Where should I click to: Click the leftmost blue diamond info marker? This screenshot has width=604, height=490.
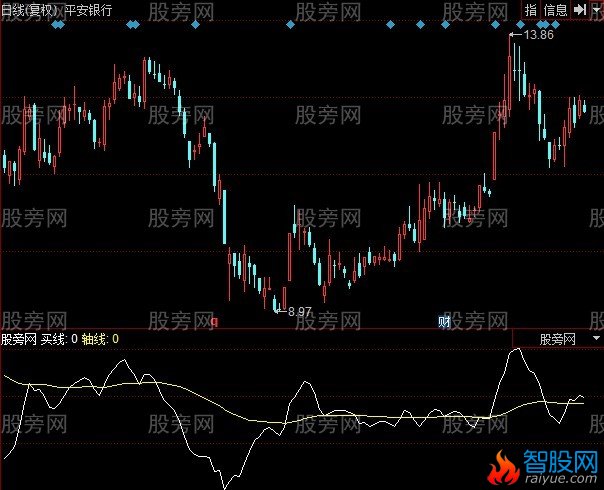click(x=56, y=25)
